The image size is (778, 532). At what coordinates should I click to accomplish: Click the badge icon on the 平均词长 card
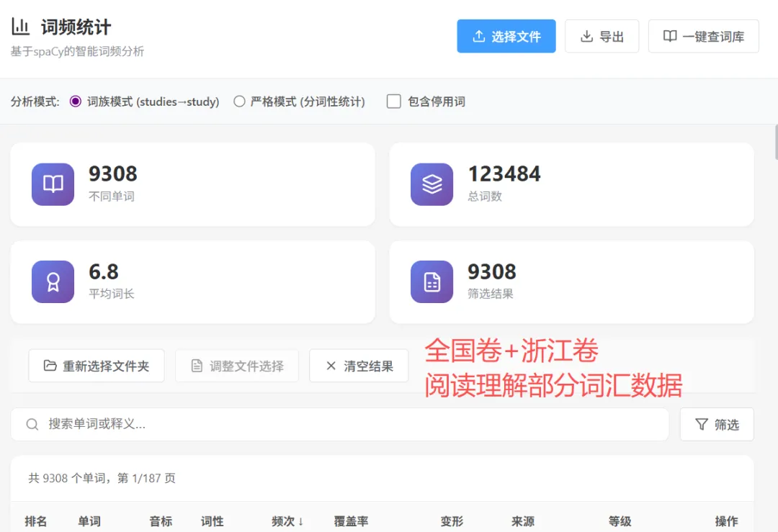[53, 281]
